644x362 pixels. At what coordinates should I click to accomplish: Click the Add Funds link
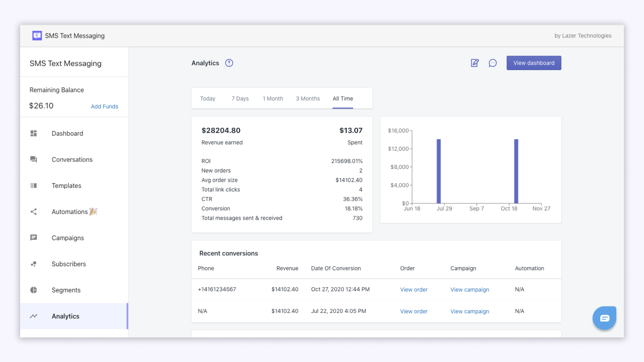105,107
